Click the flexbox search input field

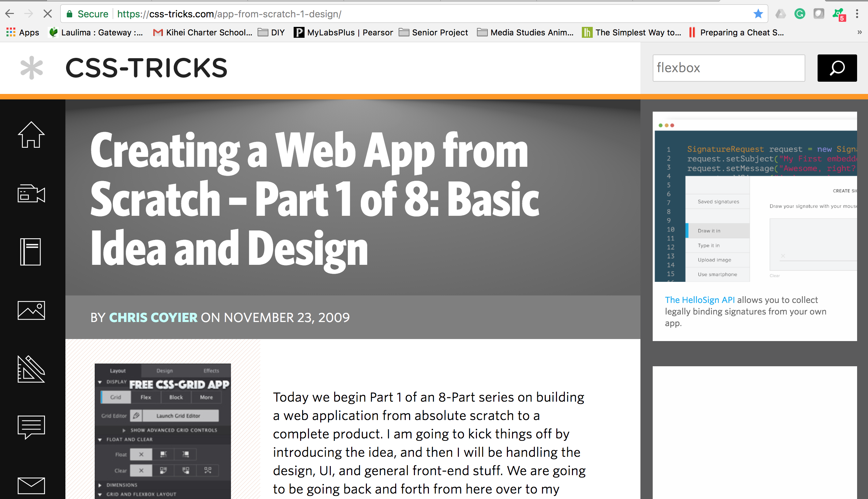pos(728,68)
